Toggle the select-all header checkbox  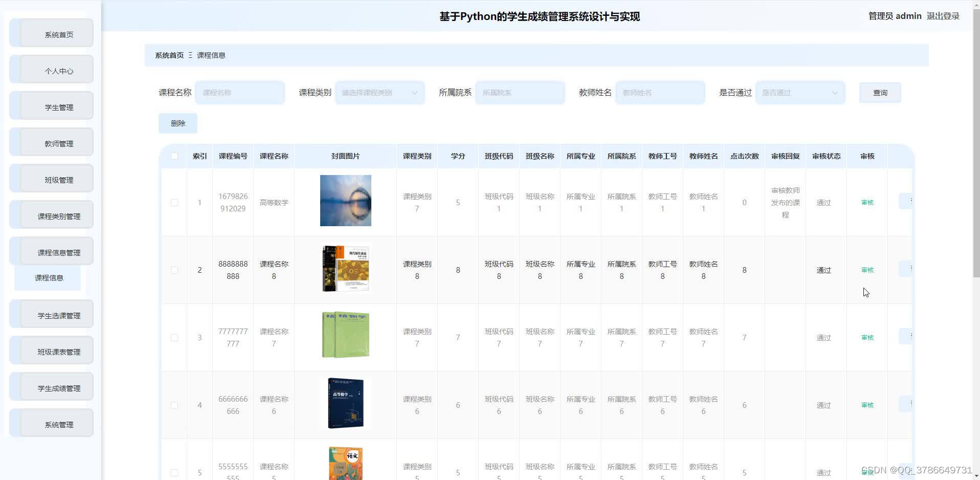click(174, 156)
